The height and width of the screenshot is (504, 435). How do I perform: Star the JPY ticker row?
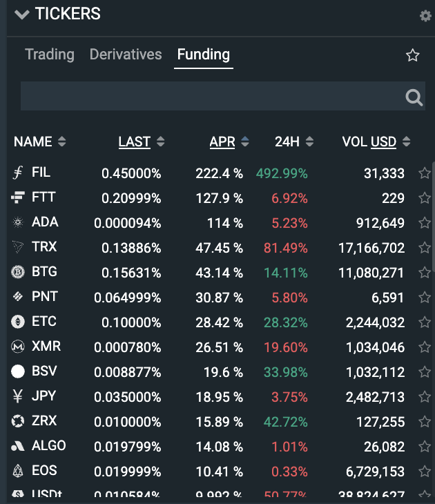pyautogui.click(x=425, y=397)
